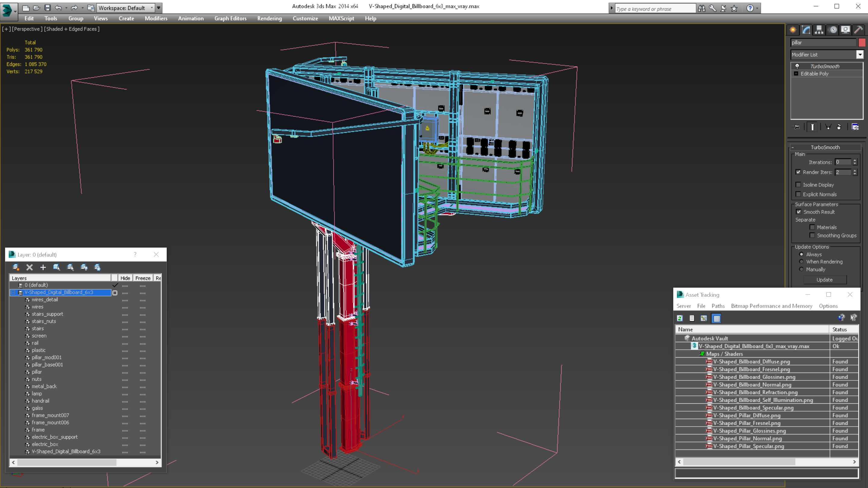Open Paths menu in Asset Tracking

[718, 306]
